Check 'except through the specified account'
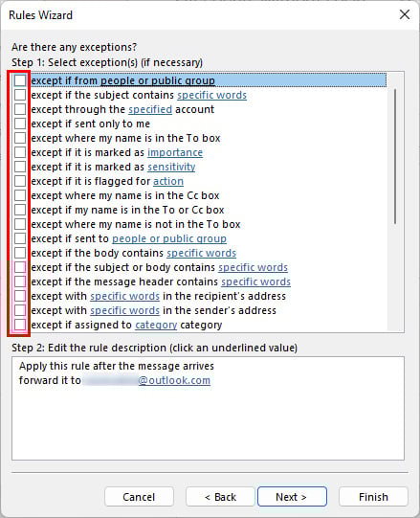 (x=20, y=109)
